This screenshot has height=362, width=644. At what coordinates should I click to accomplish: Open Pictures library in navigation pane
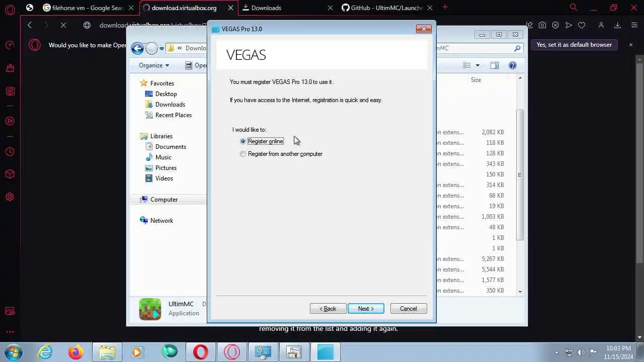coord(166,168)
